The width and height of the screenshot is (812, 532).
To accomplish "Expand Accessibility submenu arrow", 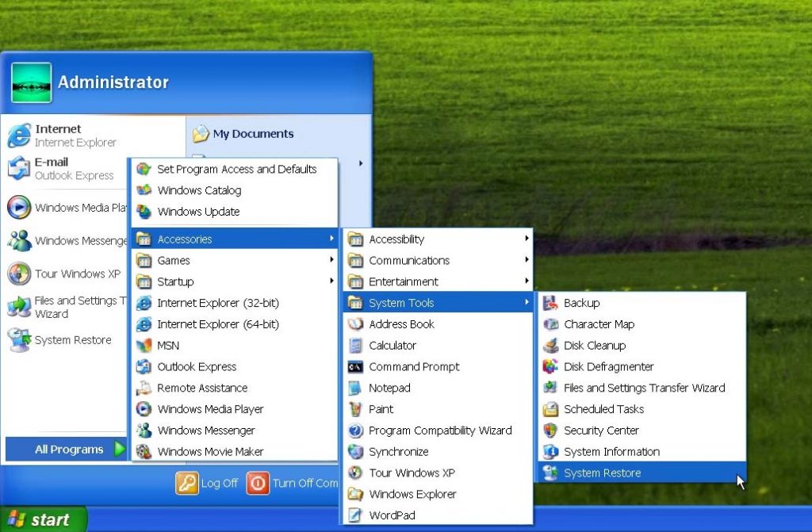I will tap(527, 239).
